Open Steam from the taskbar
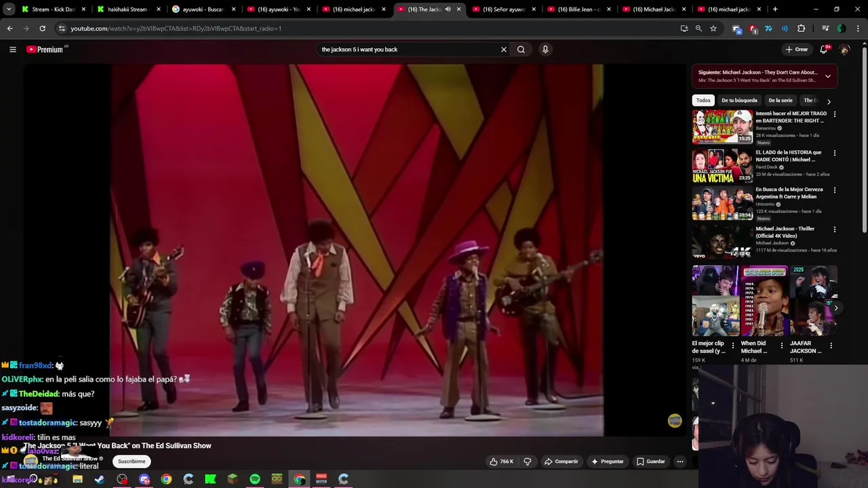The height and width of the screenshot is (488, 868). point(100,479)
